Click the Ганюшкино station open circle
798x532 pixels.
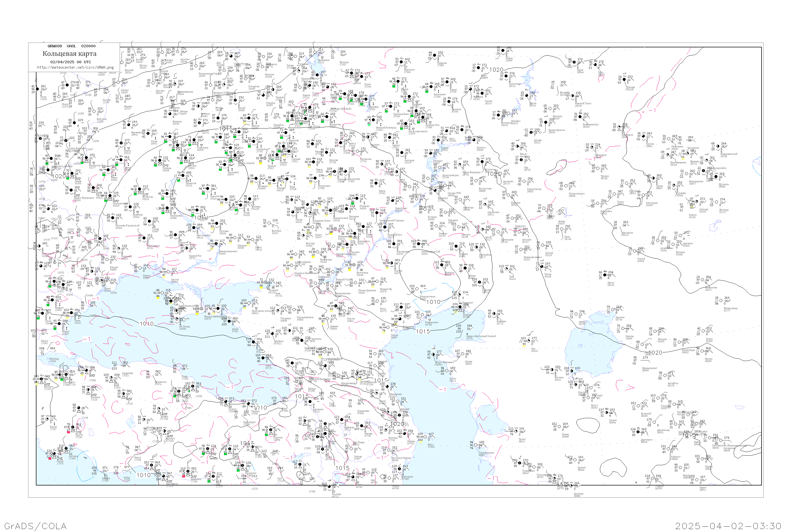(x=422, y=315)
